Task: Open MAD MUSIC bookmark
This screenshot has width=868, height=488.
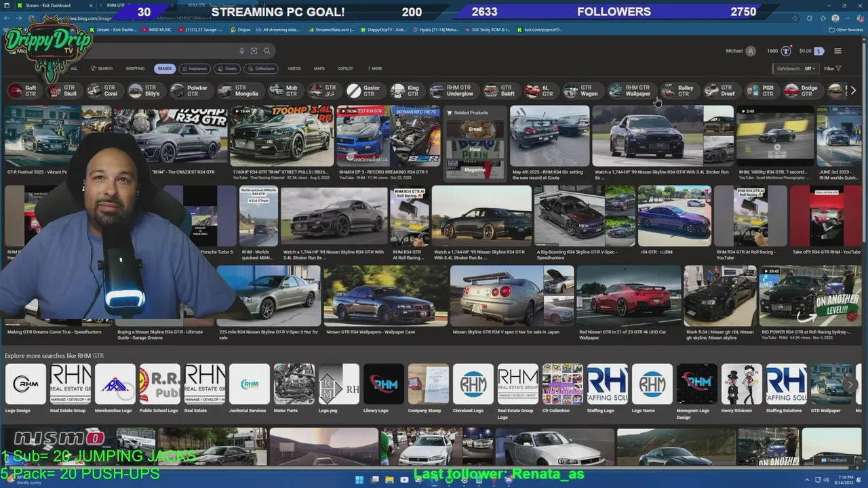Action: pos(156,30)
